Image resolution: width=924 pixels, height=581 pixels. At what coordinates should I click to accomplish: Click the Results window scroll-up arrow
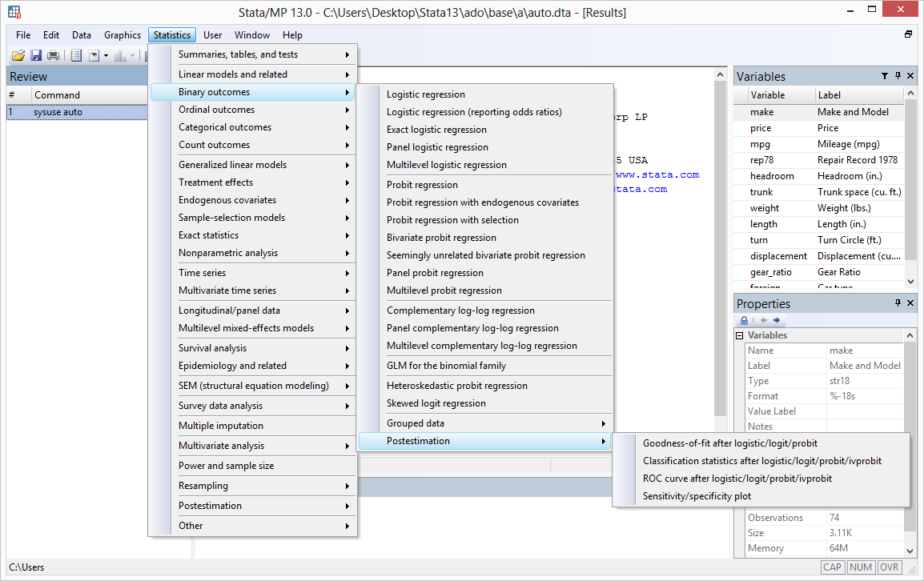click(720, 75)
